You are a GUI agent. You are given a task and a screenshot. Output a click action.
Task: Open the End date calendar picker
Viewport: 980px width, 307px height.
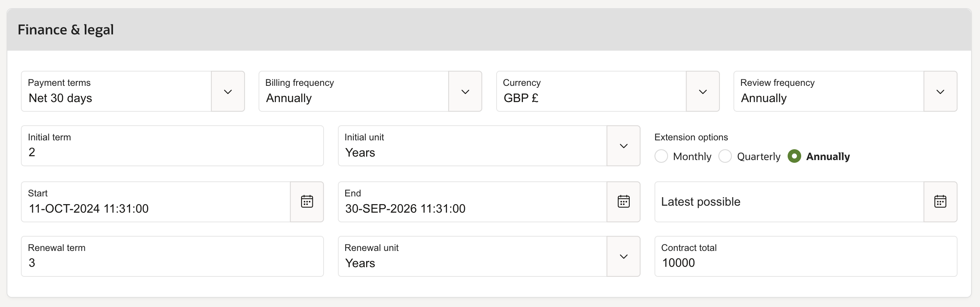pos(623,201)
